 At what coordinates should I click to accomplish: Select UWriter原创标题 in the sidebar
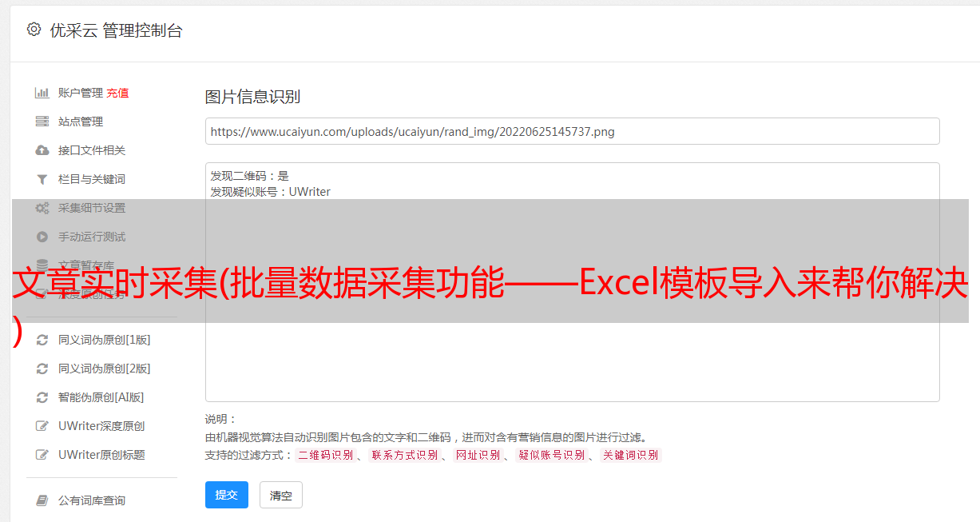101,455
